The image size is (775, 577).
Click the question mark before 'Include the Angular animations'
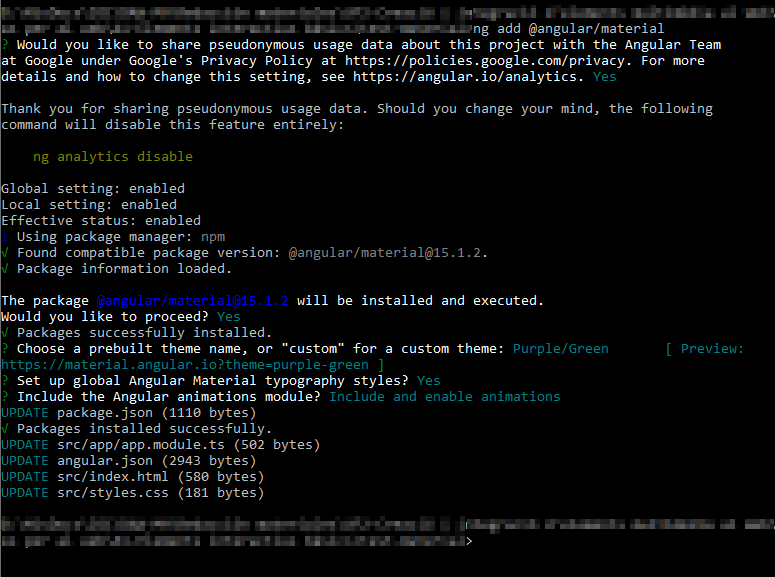click(x=5, y=397)
